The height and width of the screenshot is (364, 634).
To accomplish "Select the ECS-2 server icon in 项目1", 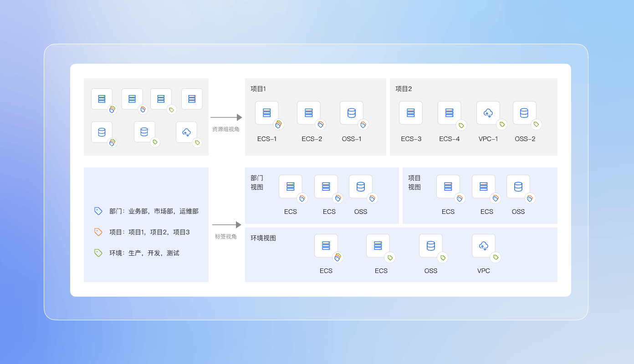I will pyautogui.click(x=309, y=113).
